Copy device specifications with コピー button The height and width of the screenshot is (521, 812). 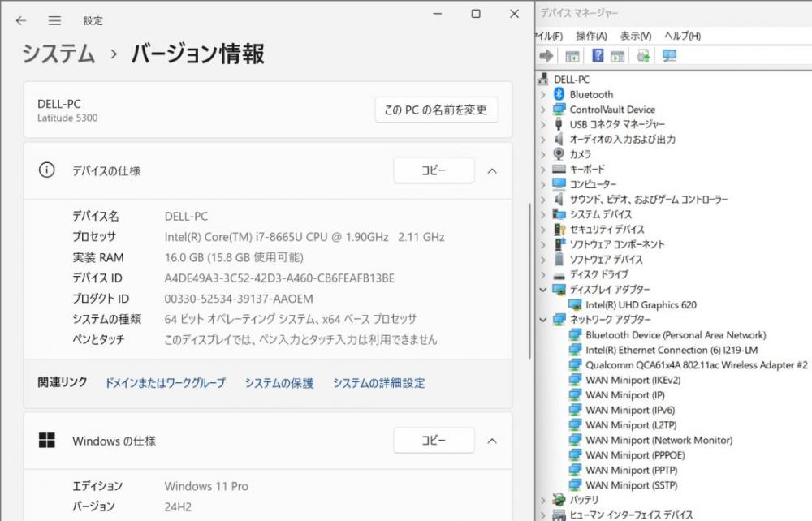click(x=434, y=170)
